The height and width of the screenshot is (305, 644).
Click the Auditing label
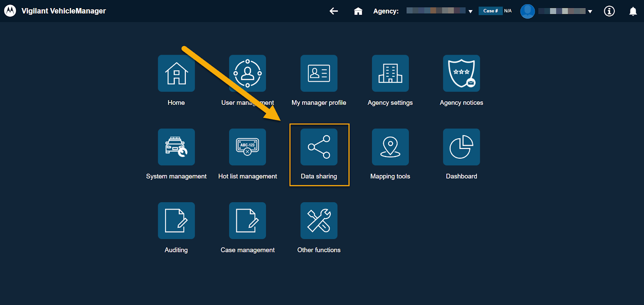pyautogui.click(x=176, y=250)
